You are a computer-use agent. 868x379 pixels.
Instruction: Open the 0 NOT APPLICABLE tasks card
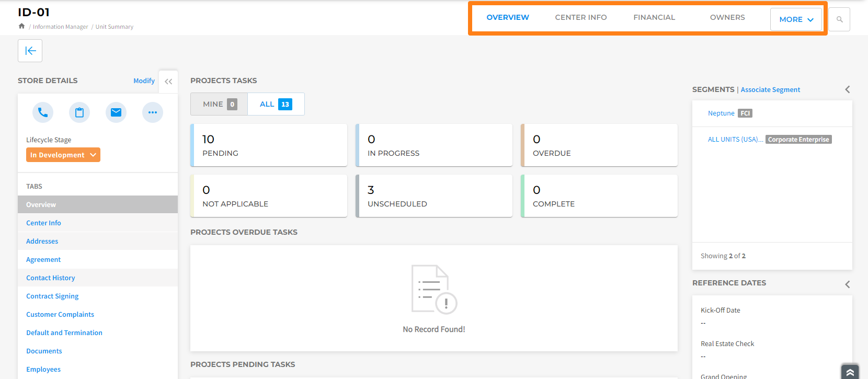click(269, 196)
